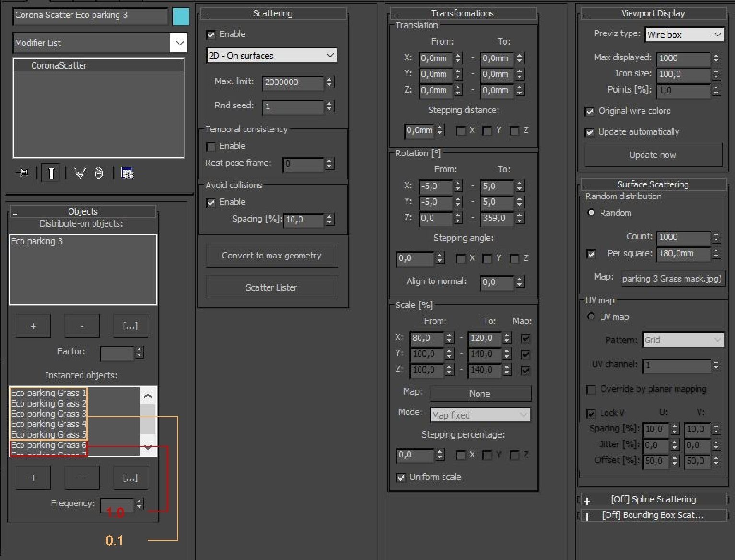Image resolution: width=735 pixels, height=560 pixels.
Task: Enable Temporal consistency checkbox
Action: click(210, 146)
